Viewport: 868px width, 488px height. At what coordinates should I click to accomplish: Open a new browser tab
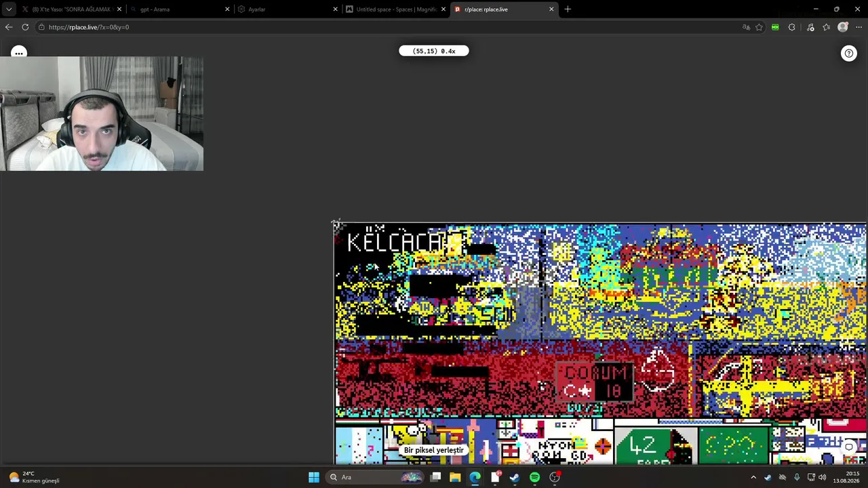(x=568, y=9)
